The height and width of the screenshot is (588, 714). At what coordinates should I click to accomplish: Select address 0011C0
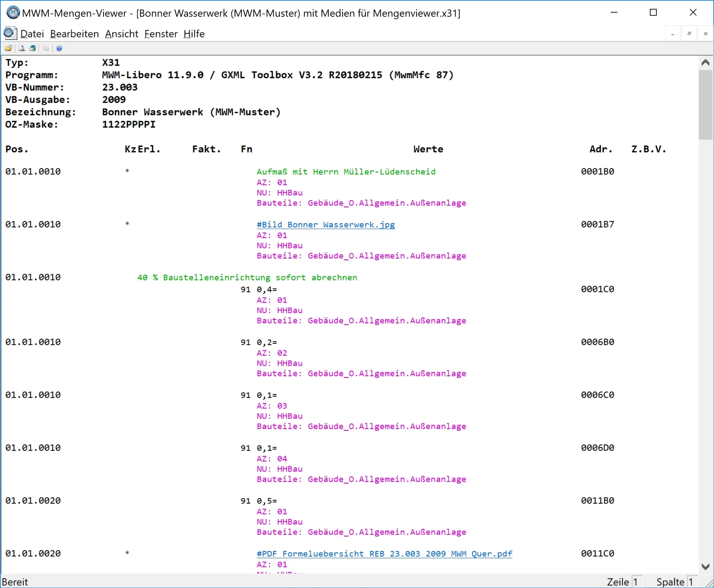tap(597, 553)
